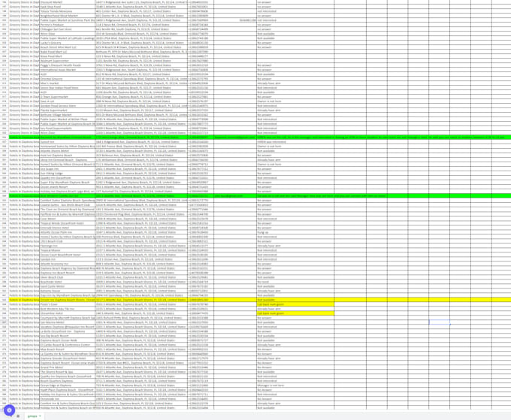511x420 pixels.
Task: Click the Pirate's Cove name cell
Action: coord(68,304)
